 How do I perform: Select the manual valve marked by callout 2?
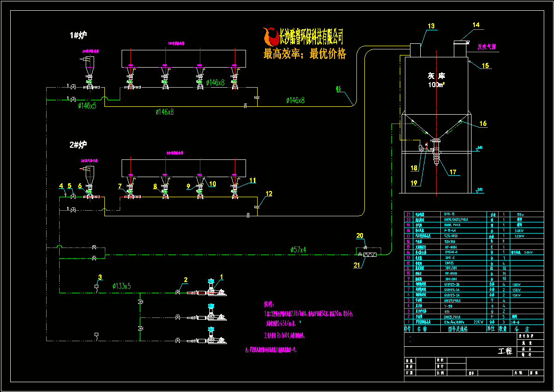pos(178,293)
